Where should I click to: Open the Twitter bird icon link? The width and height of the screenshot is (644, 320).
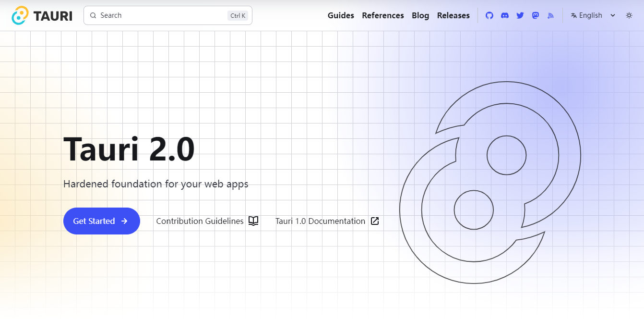(520, 15)
